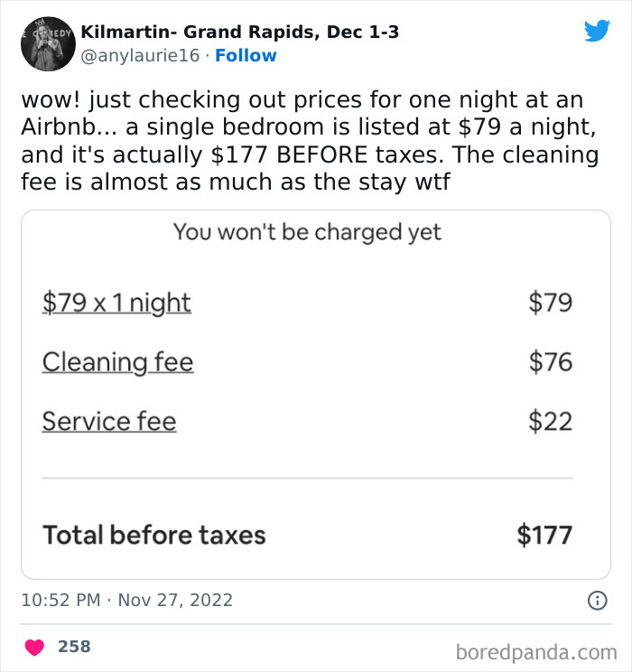Click the $177 total amount
Image resolution: width=632 pixels, height=672 pixels.
[x=544, y=535]
